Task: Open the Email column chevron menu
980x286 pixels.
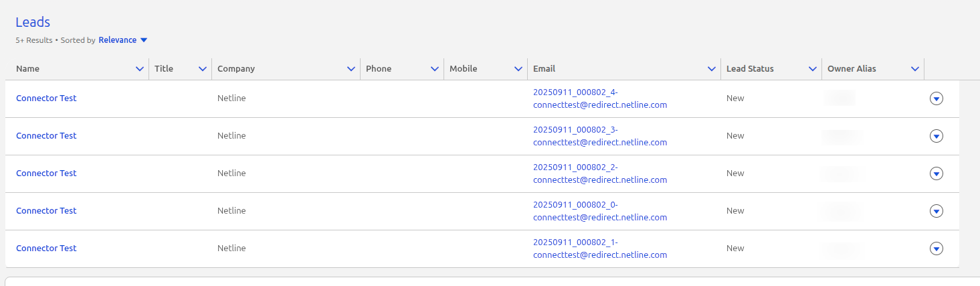Action: (x=712, y=69)
